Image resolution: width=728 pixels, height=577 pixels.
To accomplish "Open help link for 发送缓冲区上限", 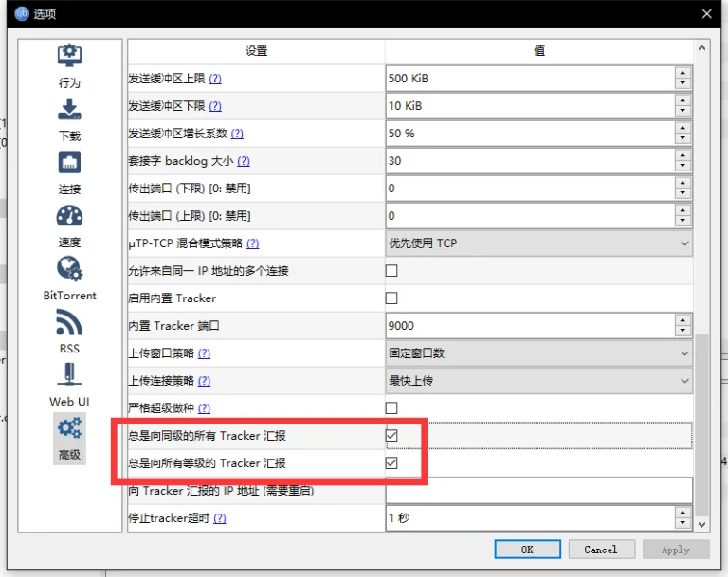I will point(215,79).
